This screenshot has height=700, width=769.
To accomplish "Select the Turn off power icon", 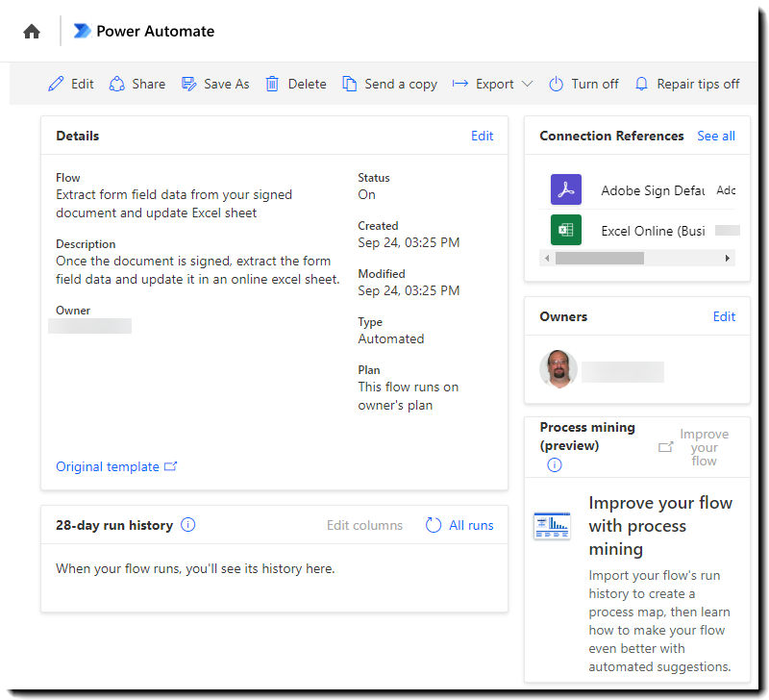I will [556, 84].
